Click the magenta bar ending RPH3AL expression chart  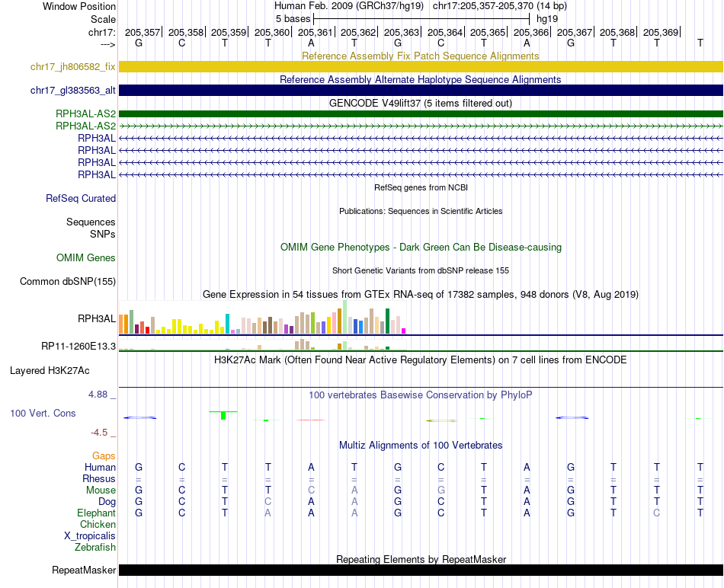point(404,331)
